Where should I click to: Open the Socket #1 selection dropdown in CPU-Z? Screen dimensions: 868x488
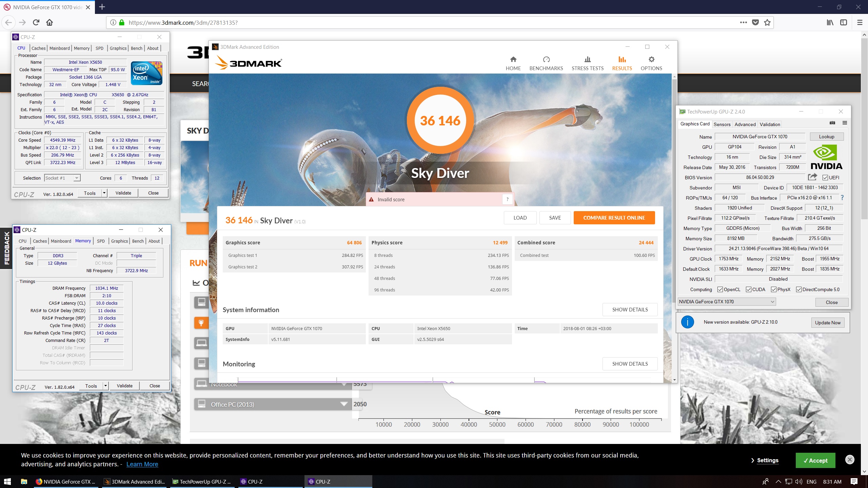coord(62,178)
